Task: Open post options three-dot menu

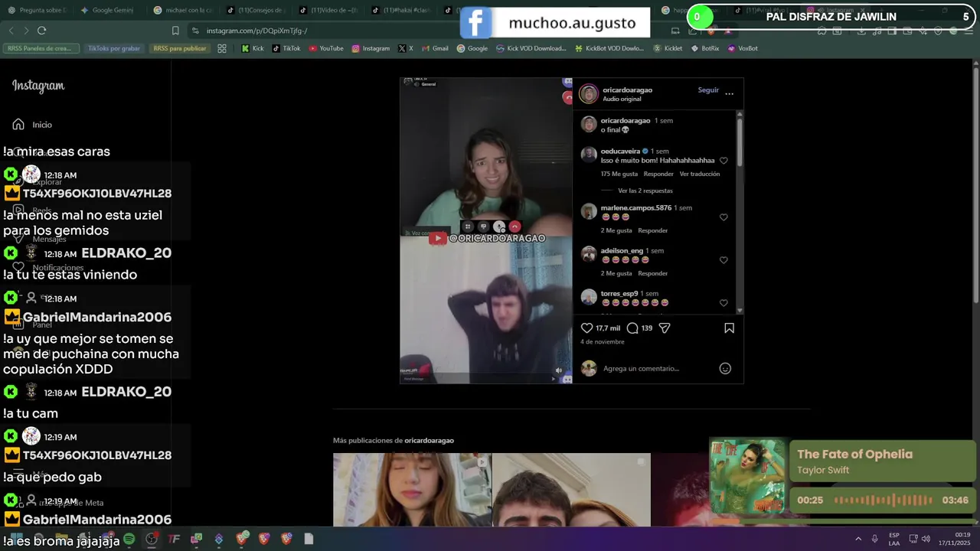Action: [729, 93]
